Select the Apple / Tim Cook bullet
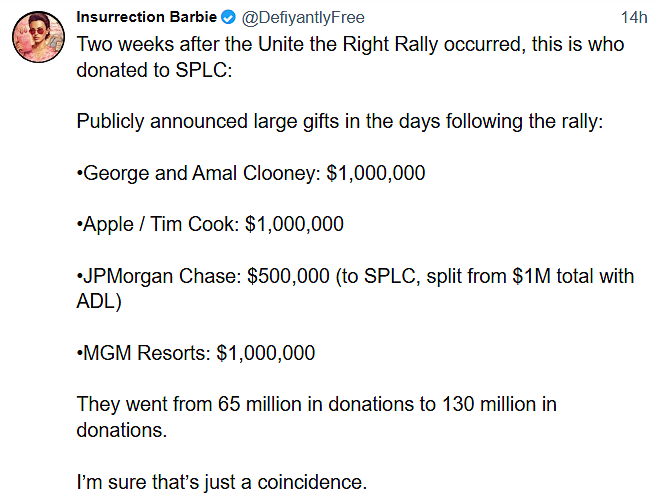This screenshot has width=659, height=503. 210,224
